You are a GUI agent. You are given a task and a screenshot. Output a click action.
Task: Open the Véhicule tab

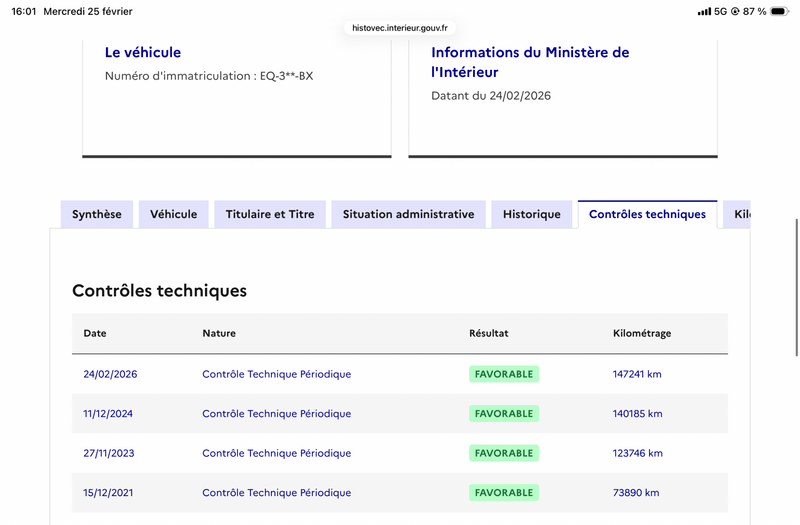[174, 214]
